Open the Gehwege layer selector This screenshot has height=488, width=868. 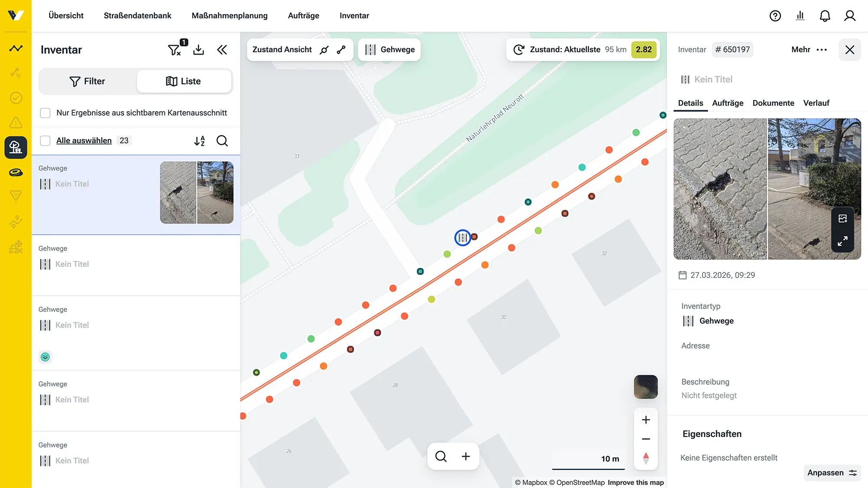[x=389, y=49]
